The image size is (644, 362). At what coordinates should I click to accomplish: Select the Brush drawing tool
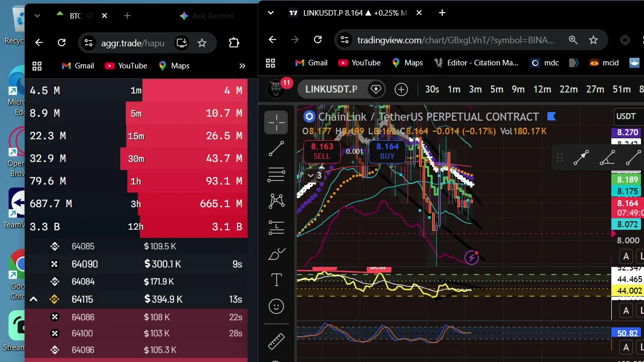coord(276,254)
